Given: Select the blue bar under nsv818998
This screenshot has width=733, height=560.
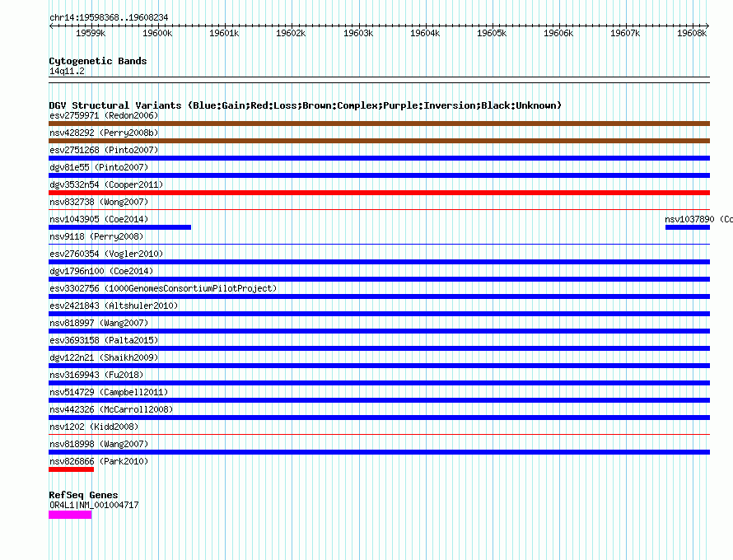Looking at the screenshot, I should pyautogui.click(x=379, y=452).
